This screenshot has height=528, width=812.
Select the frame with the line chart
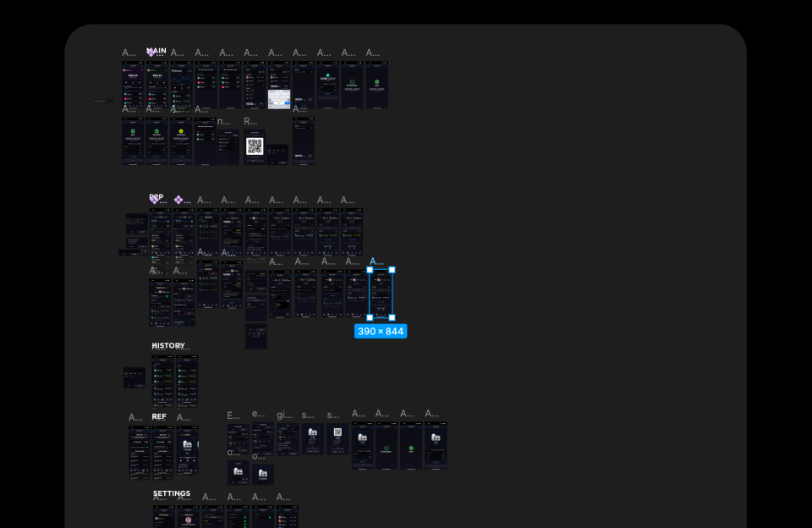click(182, 85)
